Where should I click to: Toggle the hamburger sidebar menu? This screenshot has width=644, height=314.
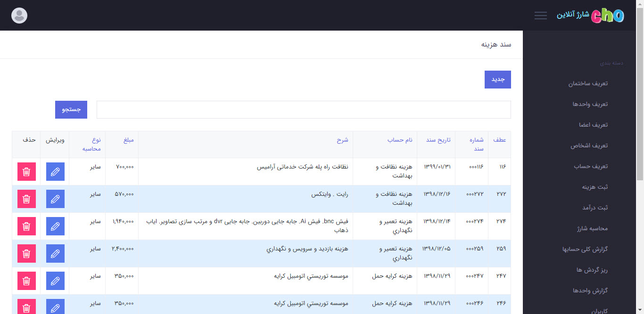coord(541,16)
